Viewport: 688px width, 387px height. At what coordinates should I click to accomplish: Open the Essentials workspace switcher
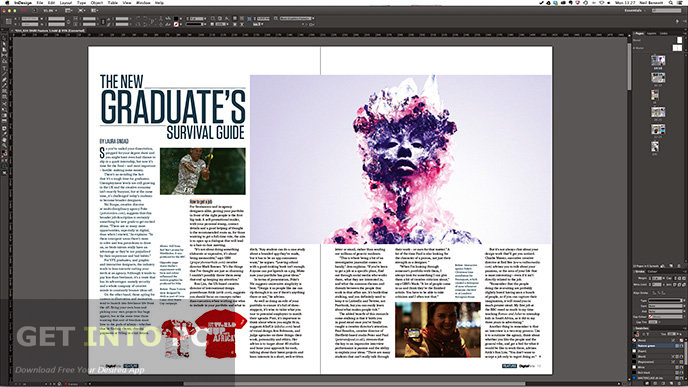[634, 11]
